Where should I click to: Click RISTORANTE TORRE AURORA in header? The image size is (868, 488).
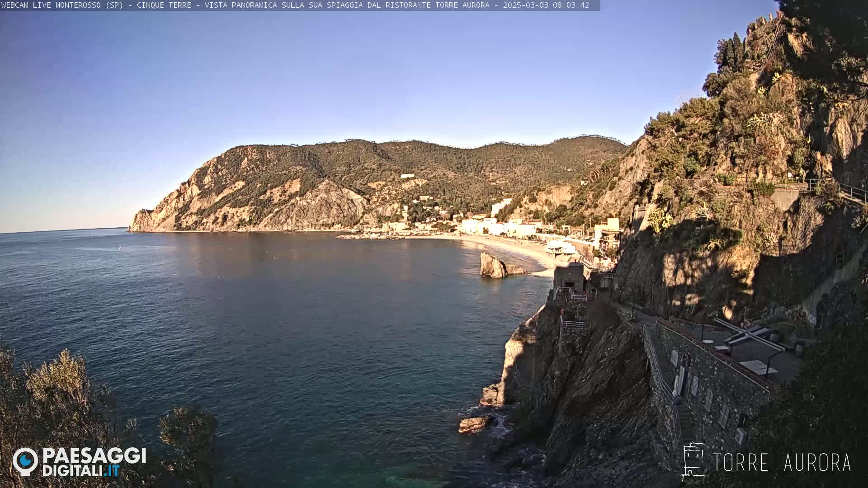[437, 5]
